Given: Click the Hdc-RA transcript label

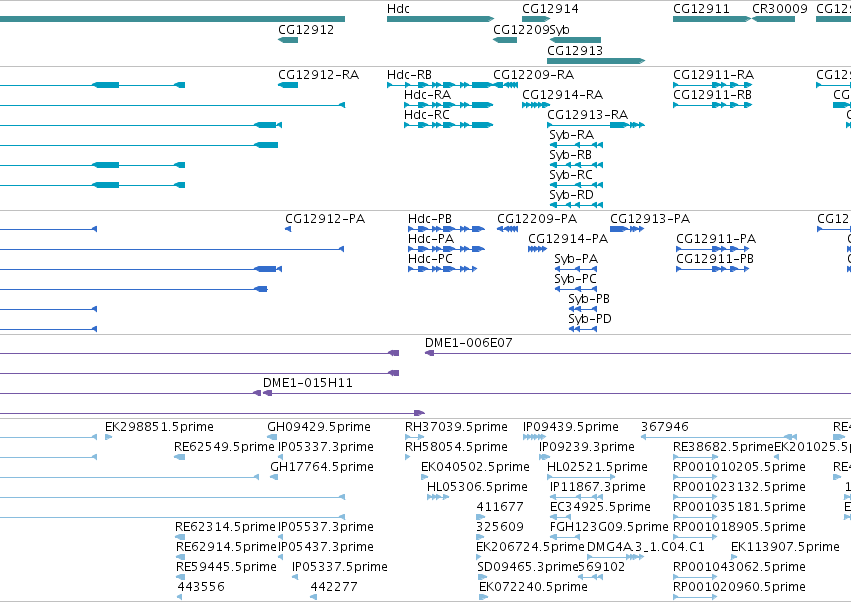Looking at the screenshot, I should [427, 94].
